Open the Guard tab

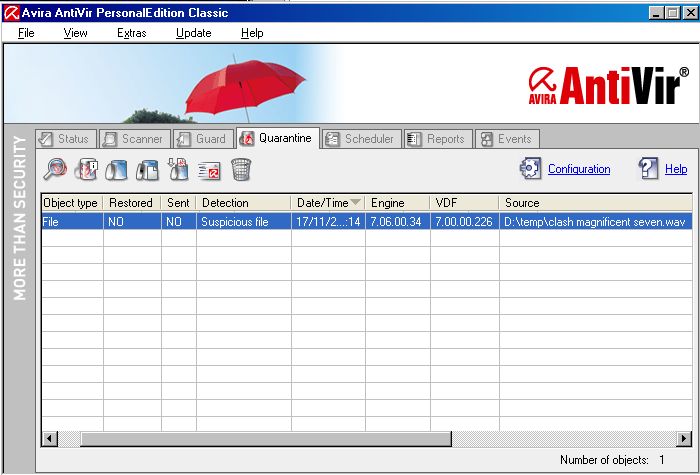tap(204, 139)
